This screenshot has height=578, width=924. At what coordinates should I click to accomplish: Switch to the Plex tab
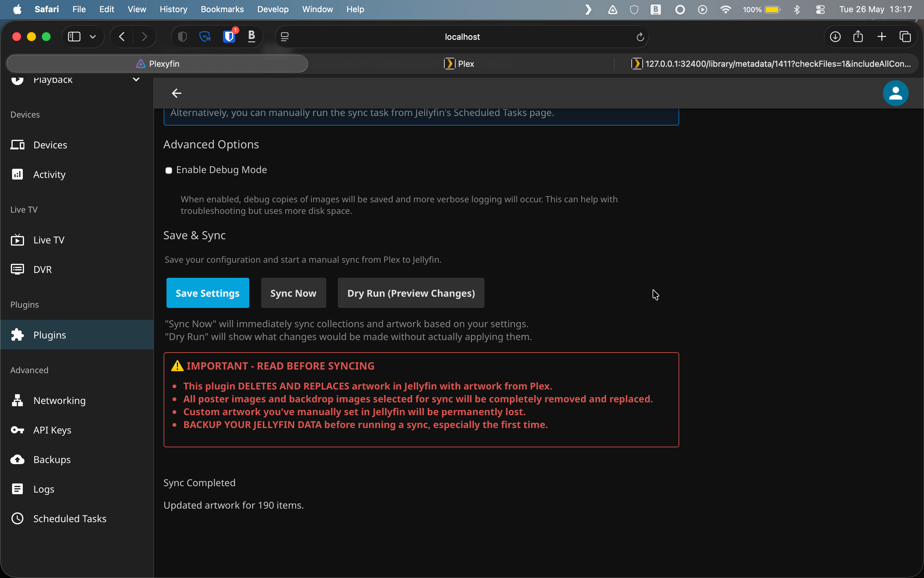[x=459, y=64]
